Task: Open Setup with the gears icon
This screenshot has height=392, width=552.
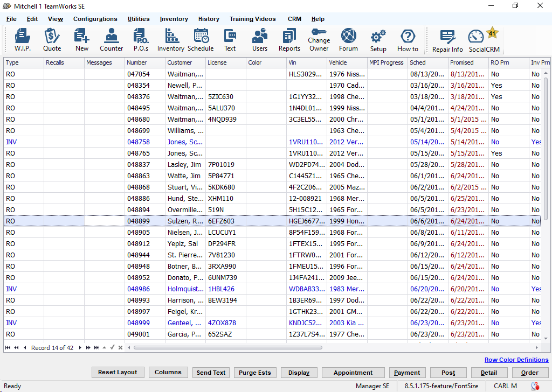Action: click(x=378, y=40)
